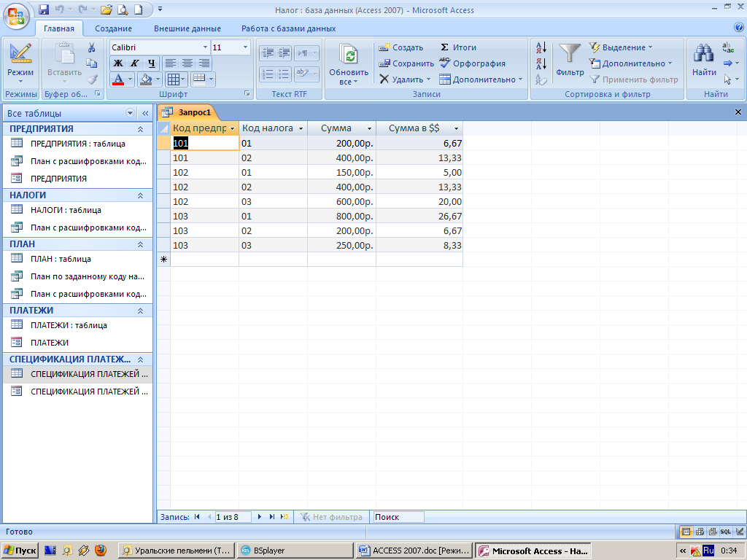Sort ascending with А-Я icon

click(541, 47)
